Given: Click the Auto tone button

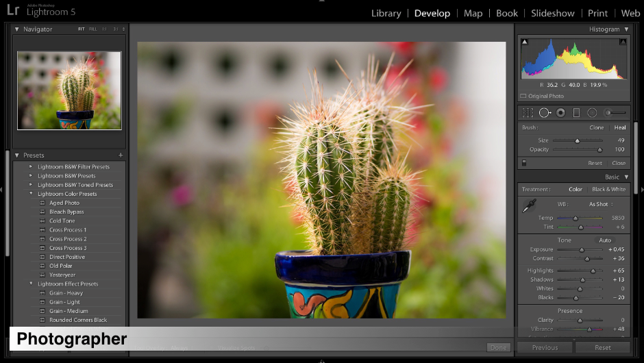Looking at the screenshot, I should click(x=605, y=240).
